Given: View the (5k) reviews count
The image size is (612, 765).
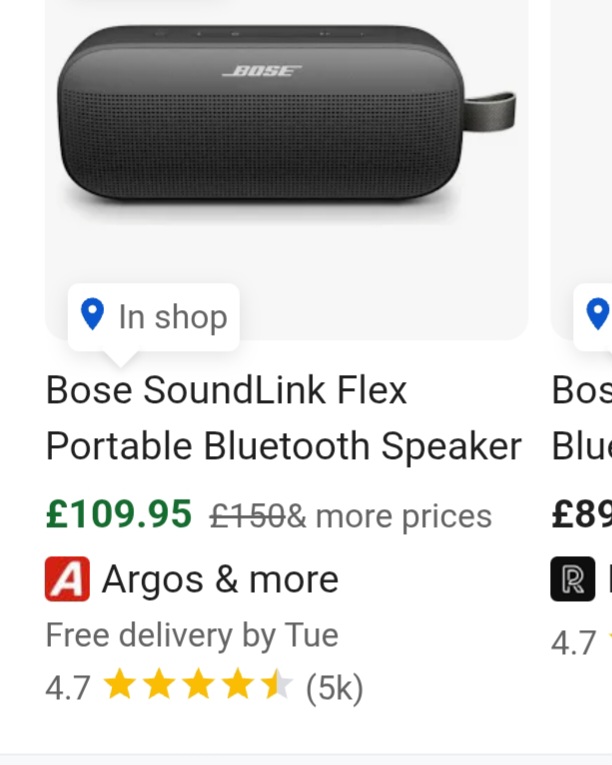Looking at the screenshot, I should coord(334,688).
